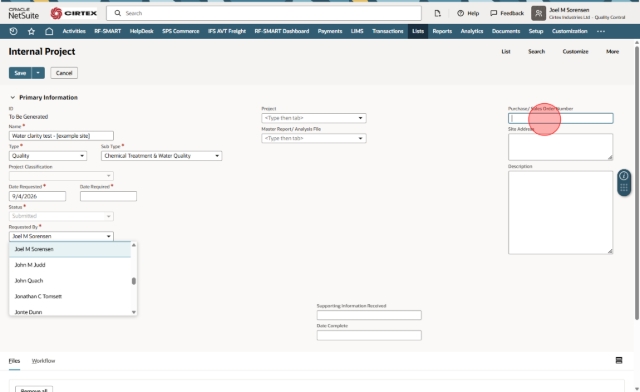Image resolution: width=640 pixels, height=392 pixels.
Task: Open the create new document icon
Action: (x=438, y=13)
